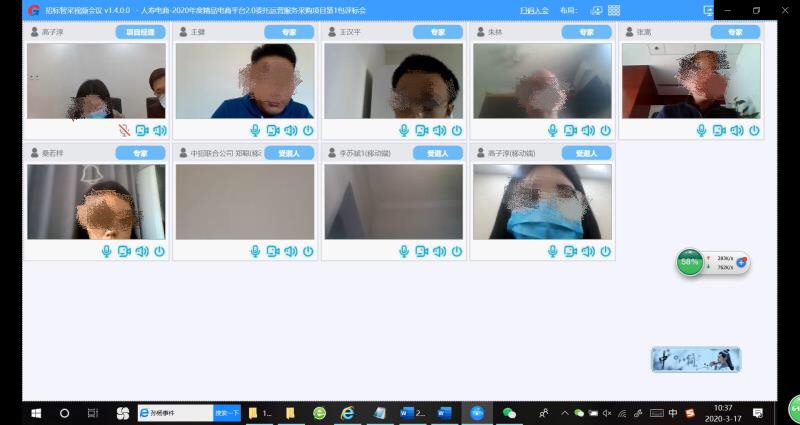Click the 受邀人 badge on 李苏斌's tile
This screenshot has height=425, width=800.
(x=437, y=153)
